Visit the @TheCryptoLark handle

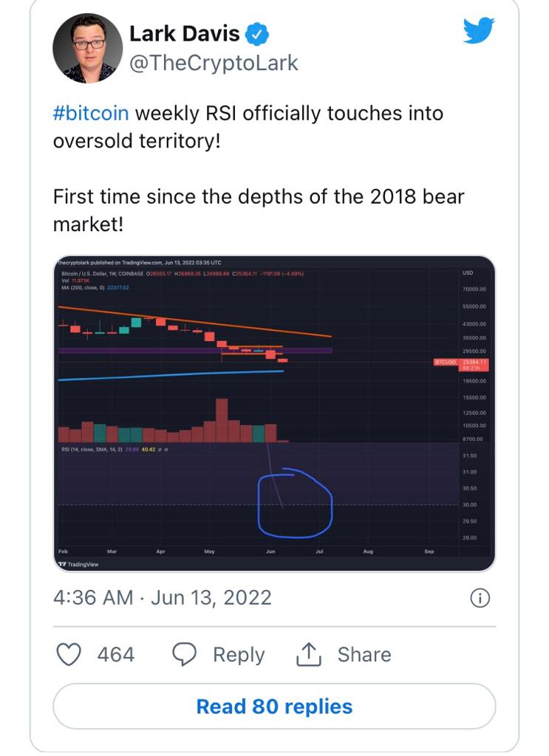pos(214,63)
